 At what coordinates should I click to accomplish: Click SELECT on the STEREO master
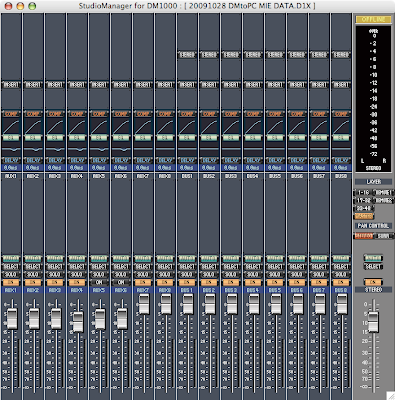tap(373, 267)
